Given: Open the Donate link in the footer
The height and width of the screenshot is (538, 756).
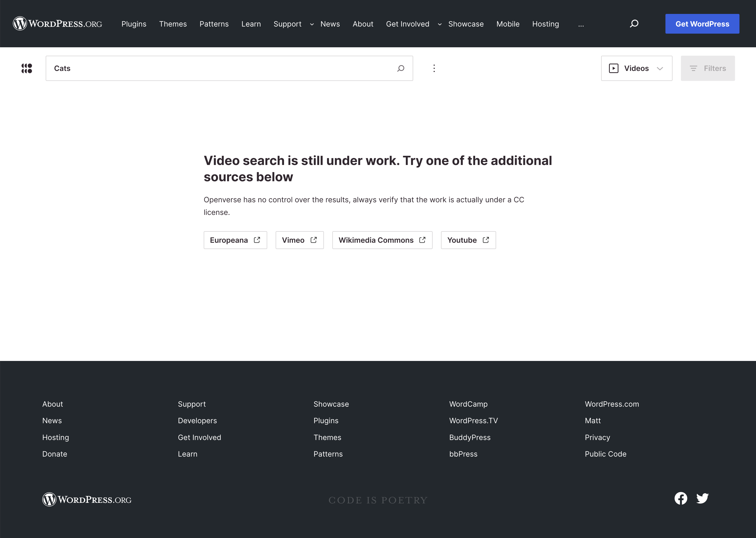Looking at the screenshot, I should [x=55, y=454].
